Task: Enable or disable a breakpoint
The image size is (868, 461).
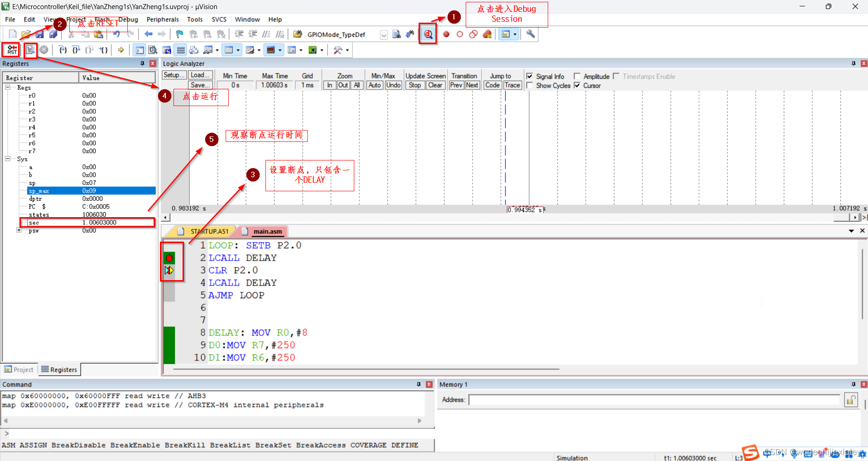Action: tap(460, 34)
